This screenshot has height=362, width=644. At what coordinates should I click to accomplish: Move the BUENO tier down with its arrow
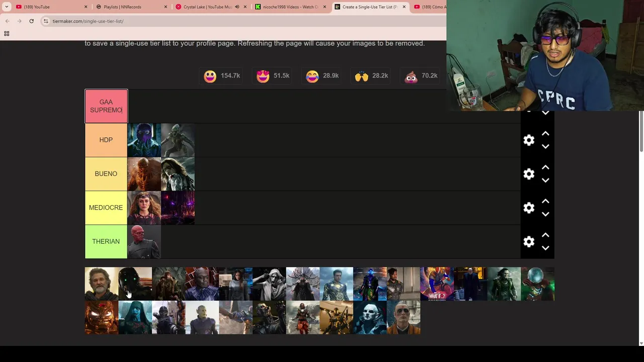tap(545, 180)
